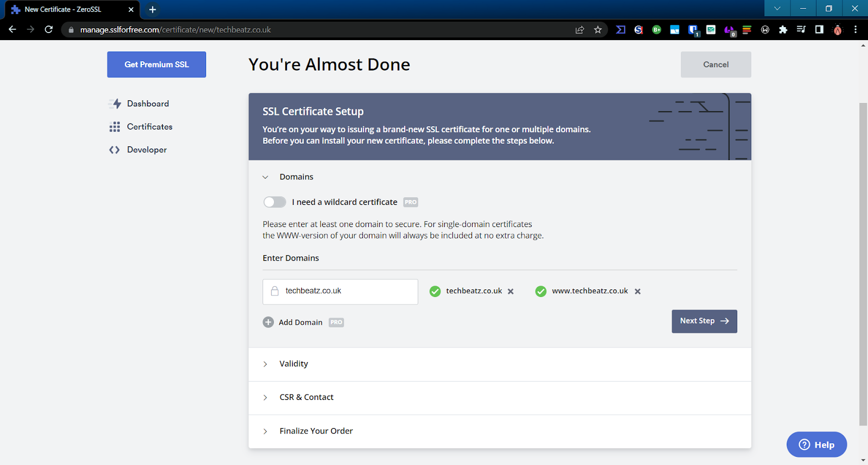Screen dimensions: 868x465
Task: Open the tab search dropdown arrow
Action: coord(777,8)
